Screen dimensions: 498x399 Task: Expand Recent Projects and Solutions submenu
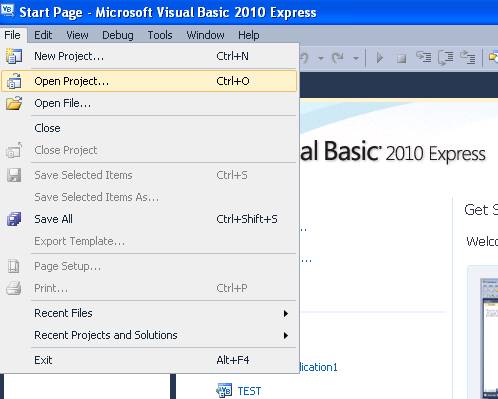(149, 335)
